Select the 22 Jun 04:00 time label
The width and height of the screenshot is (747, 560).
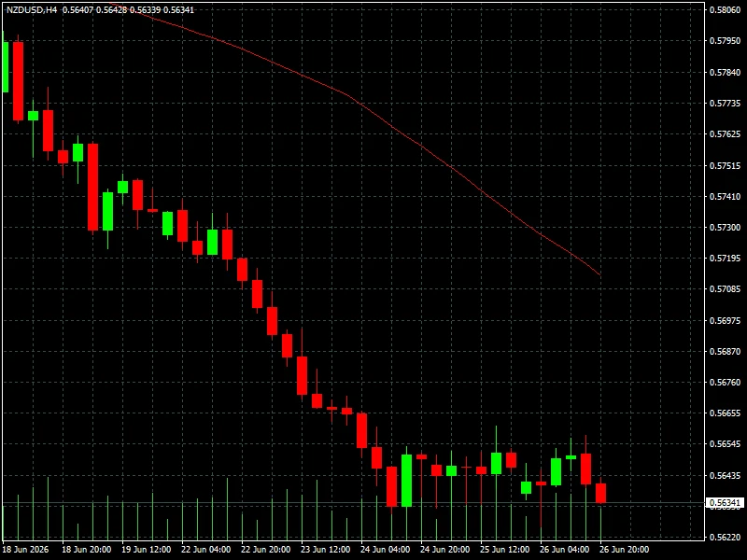pos(205,550)
